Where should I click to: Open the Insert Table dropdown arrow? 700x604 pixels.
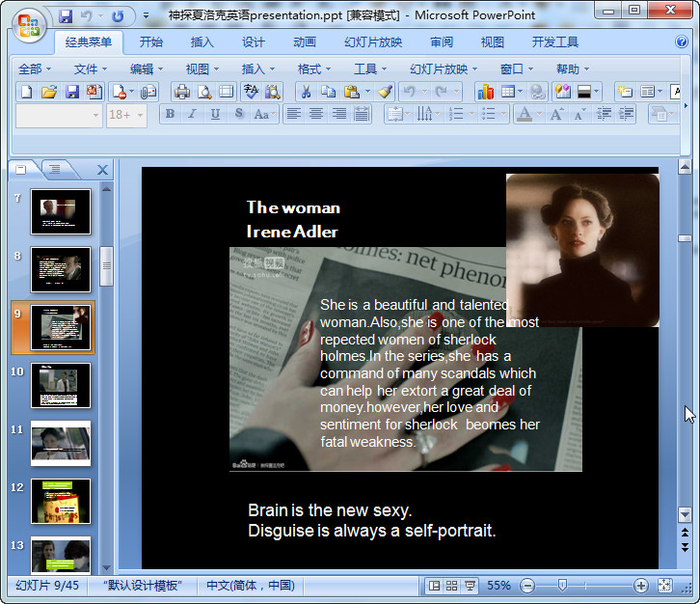(521, 92)
